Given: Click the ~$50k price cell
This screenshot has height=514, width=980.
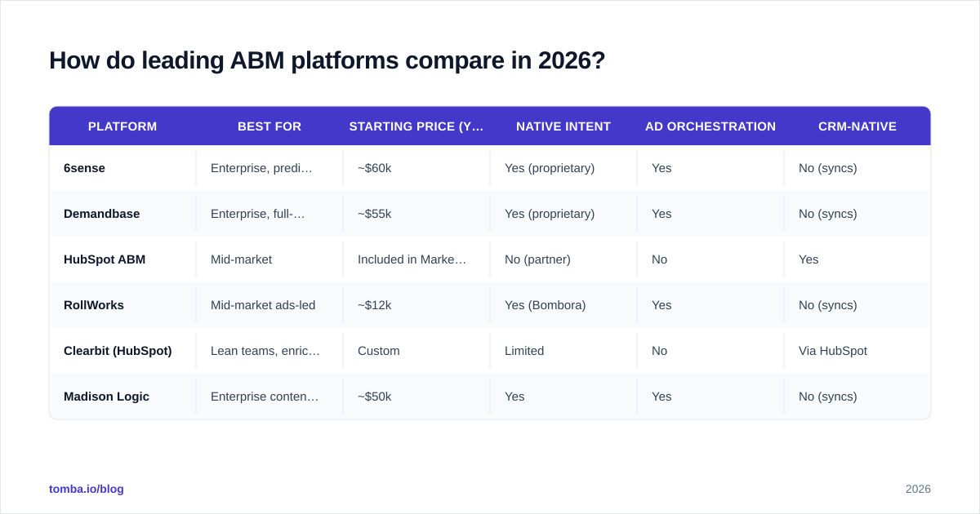Looking at the screenshot, I should [416, 397].
